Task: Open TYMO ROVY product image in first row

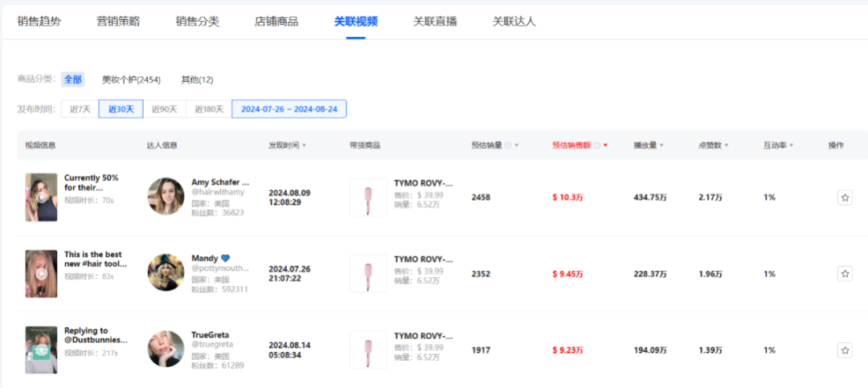Action: click(368, 198)
